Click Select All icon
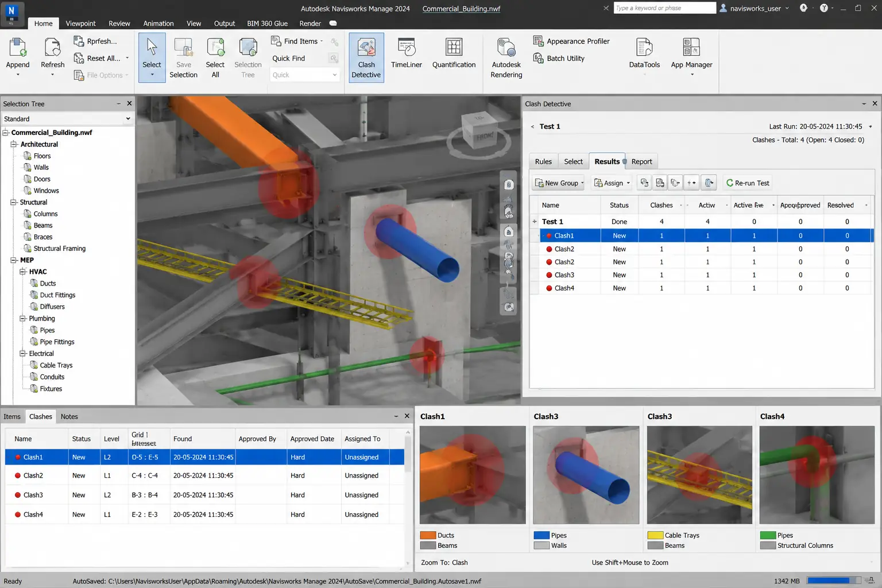This screenshot has width=882, height=588. [x=215, y=47]
